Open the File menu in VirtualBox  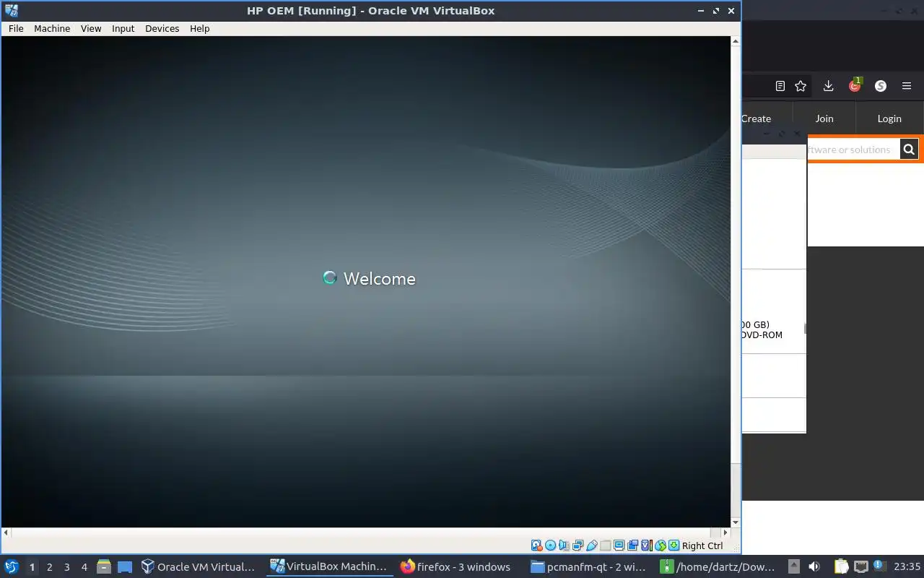click(16, 28)
